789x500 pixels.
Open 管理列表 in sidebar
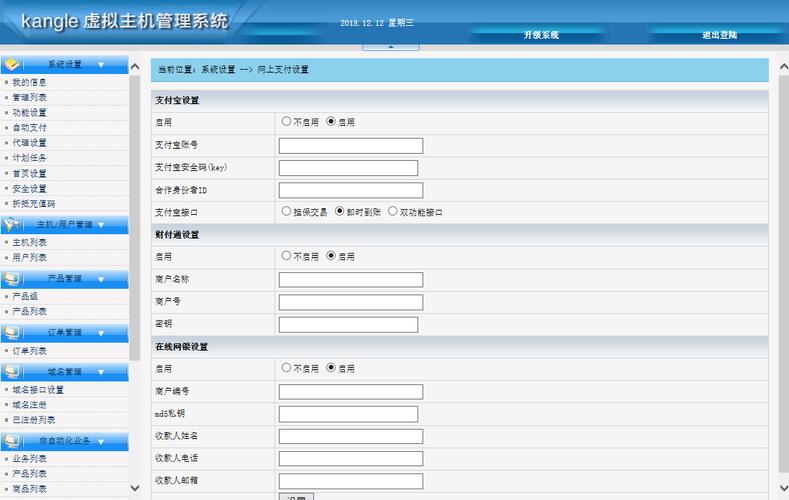tap(29, 97)
